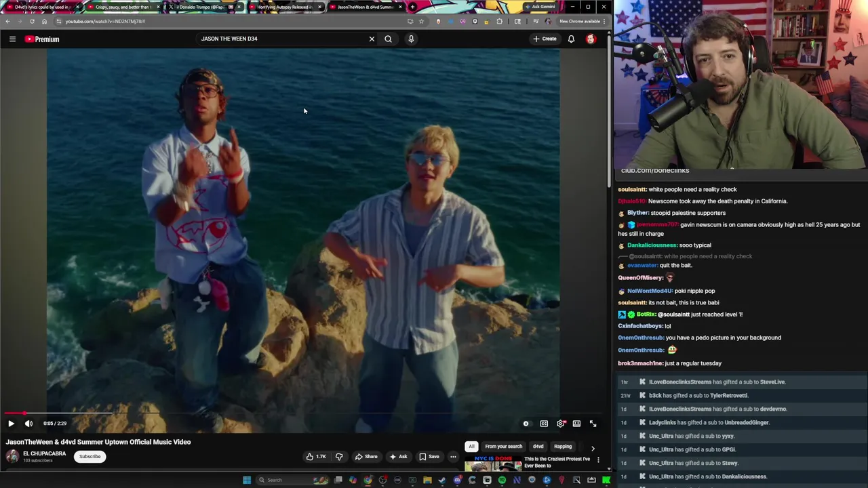Select From your search chip
Image resolution: width=868 pixels, height=488 pixels.
(504, 446)
